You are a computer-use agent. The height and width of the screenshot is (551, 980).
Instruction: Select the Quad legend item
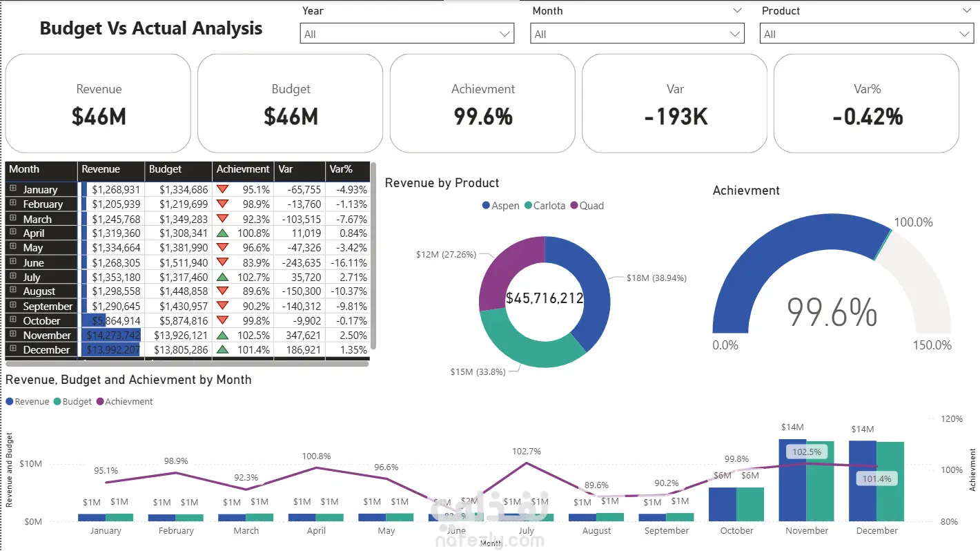[x=587, y=206]
